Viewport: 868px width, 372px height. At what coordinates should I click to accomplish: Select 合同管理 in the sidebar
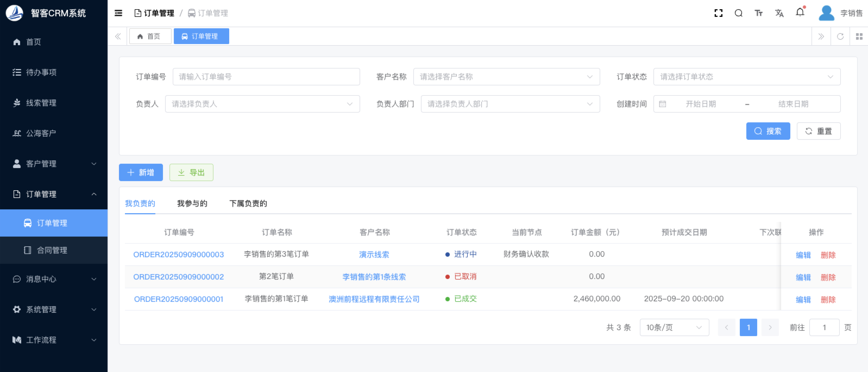click(52, 250)
